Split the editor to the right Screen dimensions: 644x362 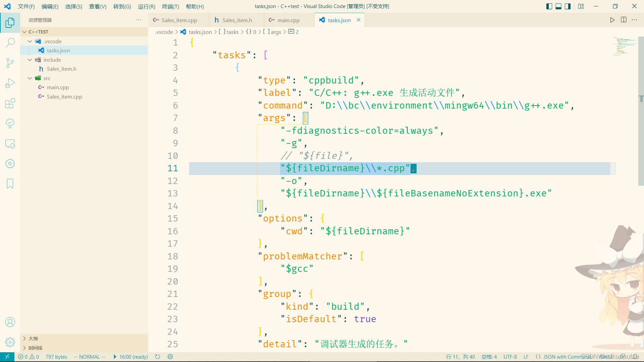pyautogui.click(x=624, y=20)
